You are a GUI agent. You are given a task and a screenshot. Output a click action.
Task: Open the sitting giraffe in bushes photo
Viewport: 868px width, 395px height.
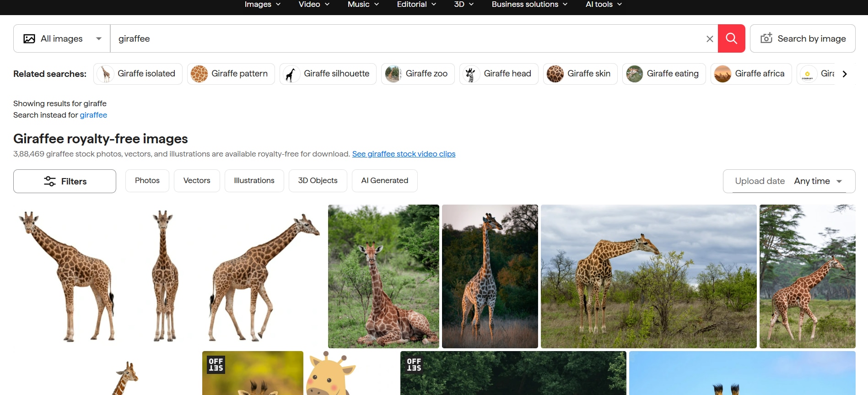tap(383, 276)
